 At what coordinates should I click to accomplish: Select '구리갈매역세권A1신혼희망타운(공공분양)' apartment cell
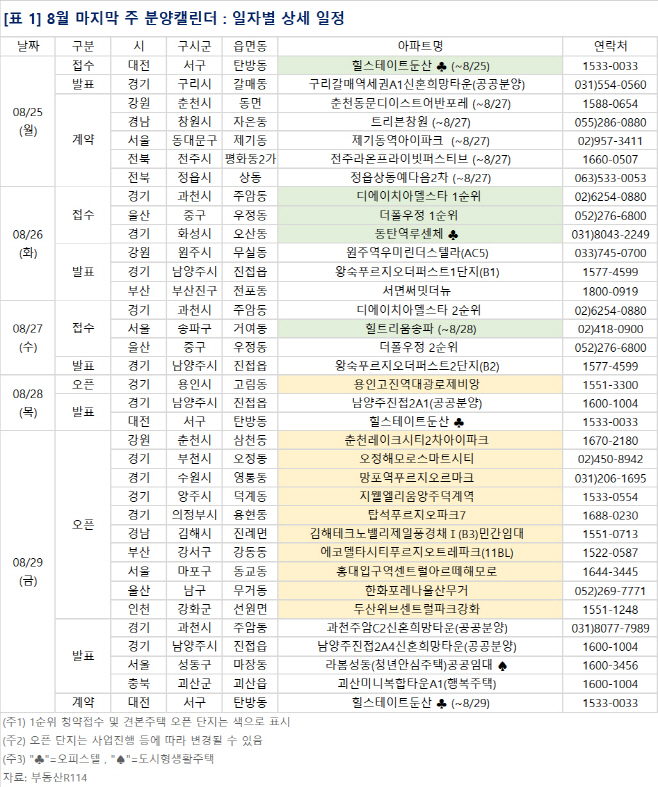coord(420,84)
